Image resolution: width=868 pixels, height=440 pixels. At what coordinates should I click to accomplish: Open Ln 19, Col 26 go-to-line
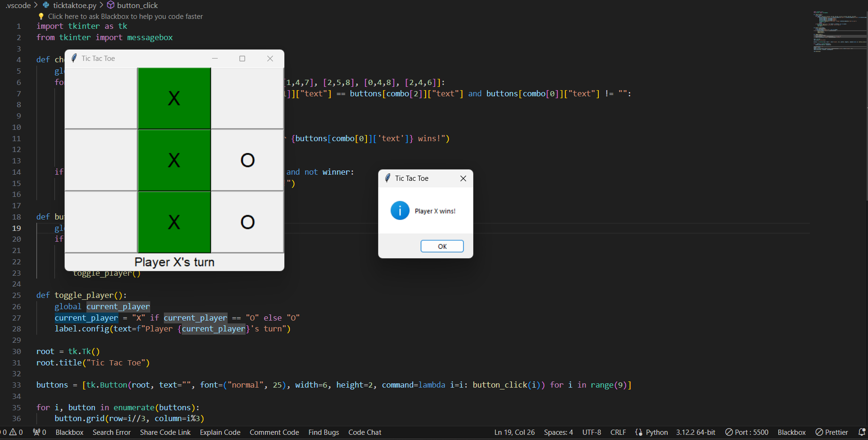(x=514, y=432)
